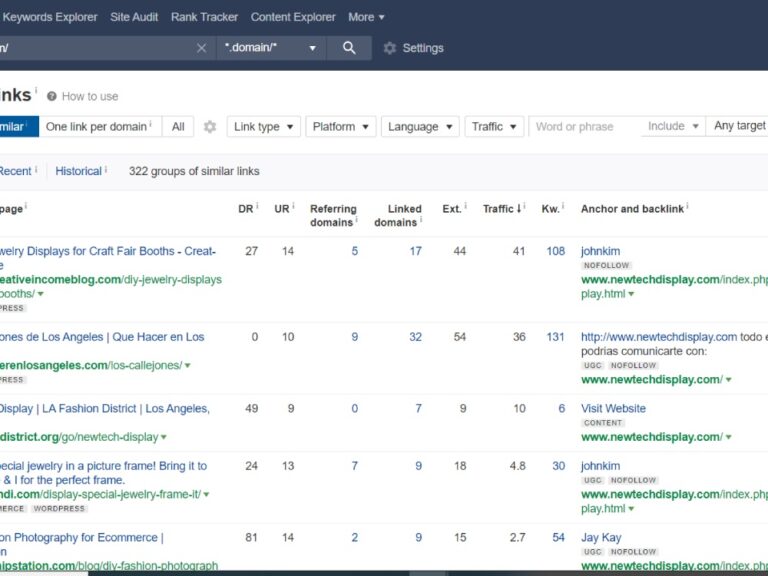The height and width of the screenshot is (576, 768).
Task: Open the Any target dropdown
Action: pos(739,126)
